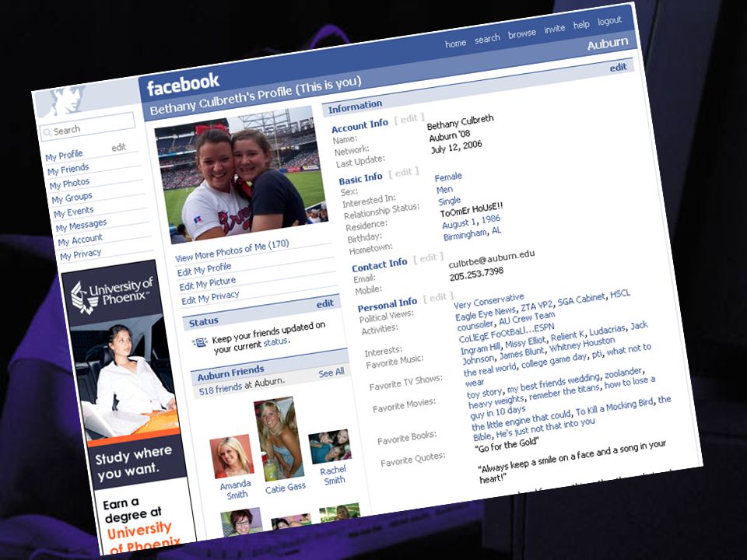The height and width of the screenshot is (560, 747).
Task: Click the University of Phoenix ad banner
Action: [x=130, y=407]
